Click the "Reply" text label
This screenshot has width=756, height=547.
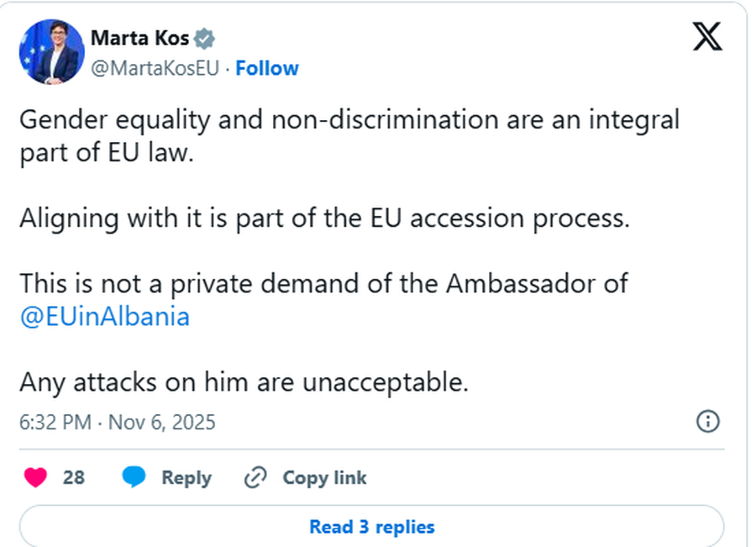pyautogui.click(x=187, y=477)
